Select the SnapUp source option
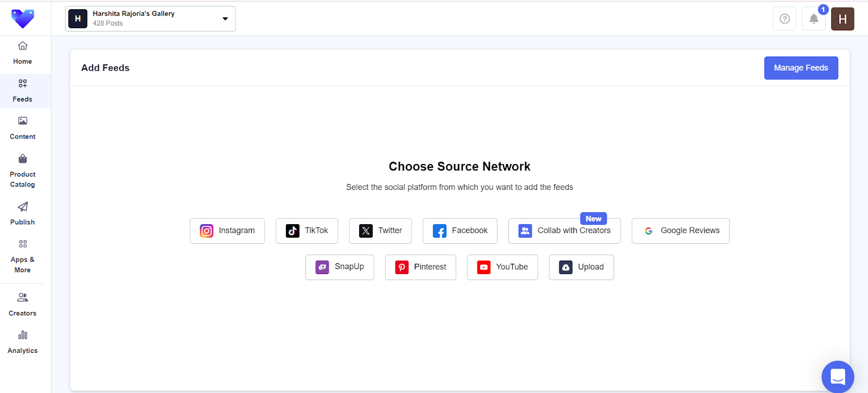Viewport: 868px width, 393px height. 340,267
